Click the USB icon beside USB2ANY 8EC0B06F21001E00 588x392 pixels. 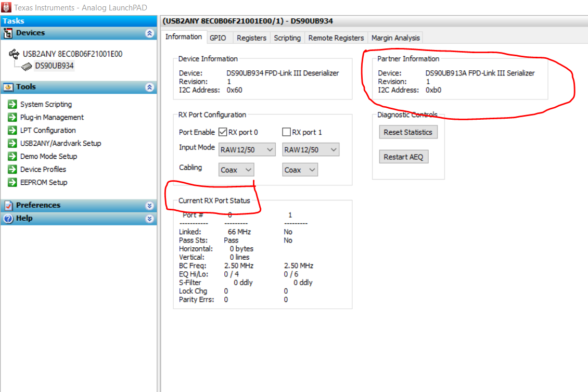coord(14,54)
